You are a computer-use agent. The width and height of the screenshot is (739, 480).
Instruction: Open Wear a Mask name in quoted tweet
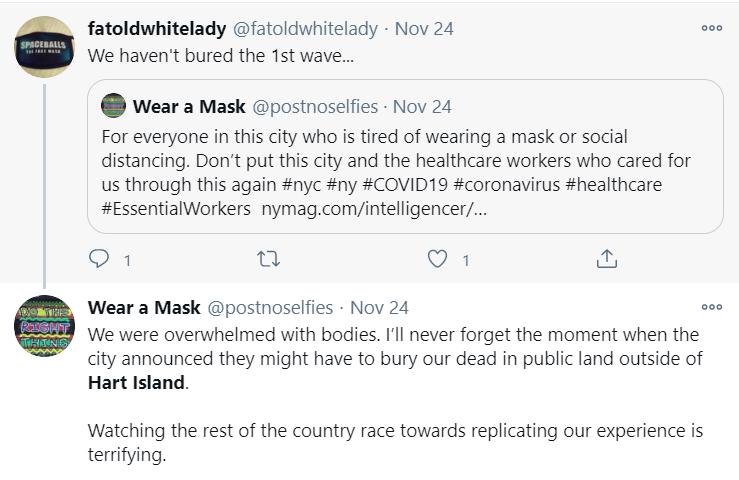point(189,106)
